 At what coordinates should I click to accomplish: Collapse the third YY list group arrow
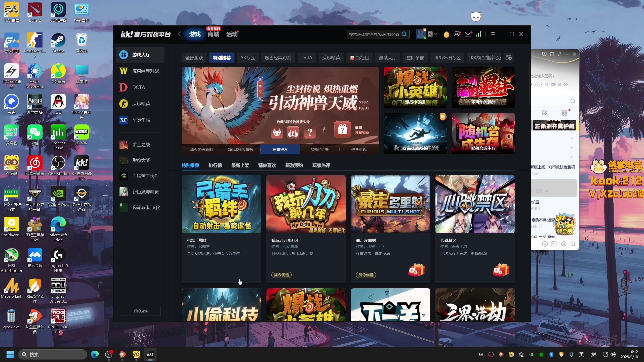pos(572,157)
